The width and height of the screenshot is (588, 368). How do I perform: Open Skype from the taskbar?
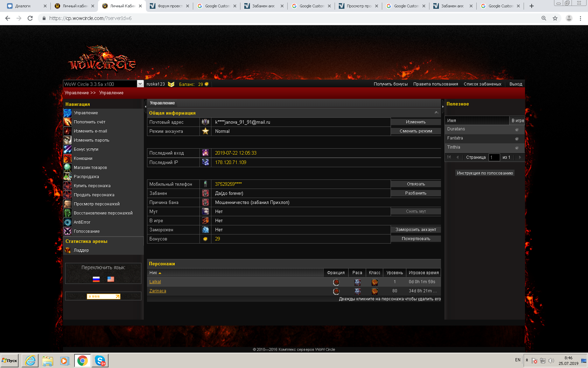click(x=100, y=360)
